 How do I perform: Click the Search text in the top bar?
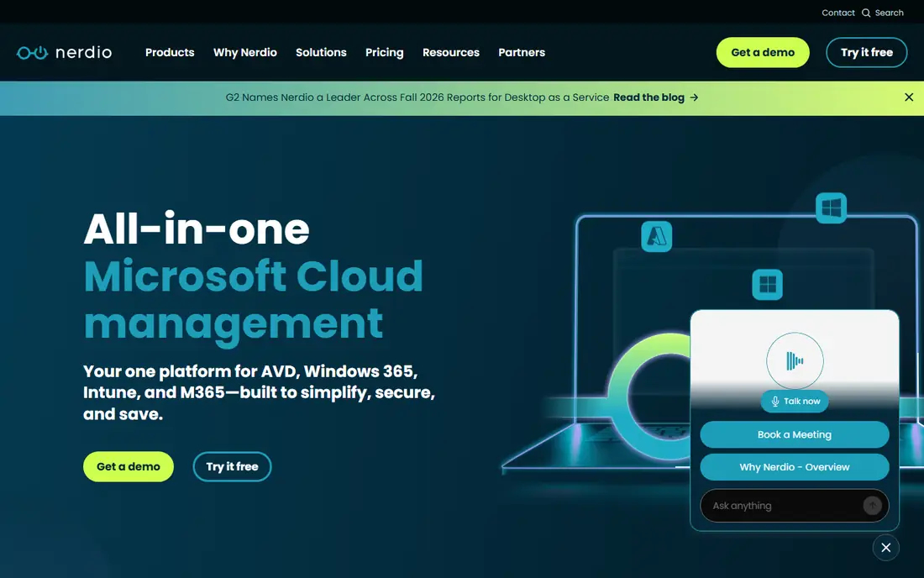tap(889, 13)
